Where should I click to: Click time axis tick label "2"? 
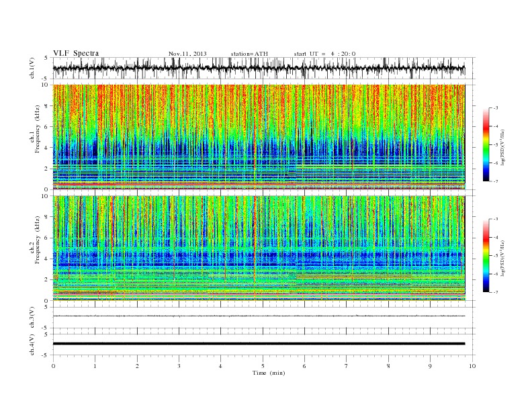coord(137,366)
